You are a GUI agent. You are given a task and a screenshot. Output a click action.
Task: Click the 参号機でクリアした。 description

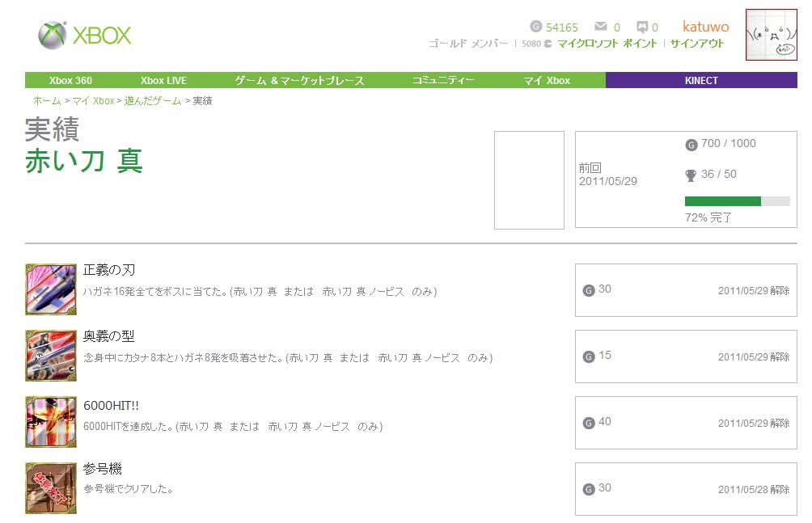tap(129, 489)
